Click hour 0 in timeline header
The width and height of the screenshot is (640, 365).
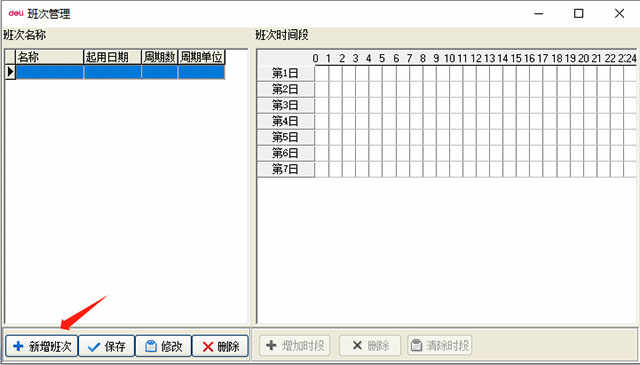click(x=315, y=58)
